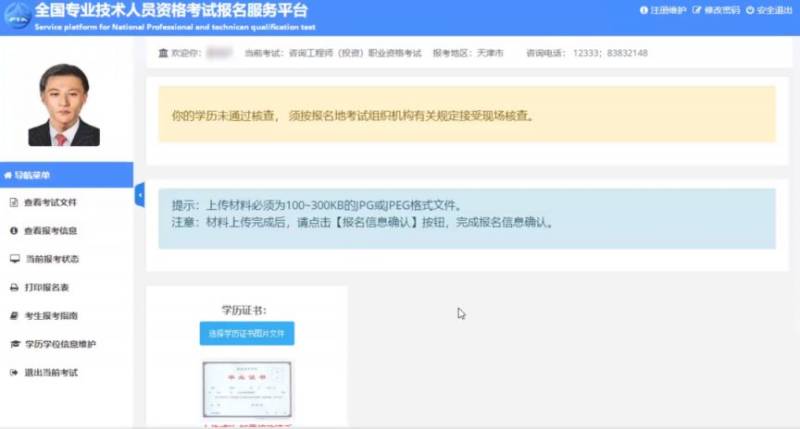800x429 pixels.
Task: Click the pencil icon beside 修改密码
Action: click(697, 10)
